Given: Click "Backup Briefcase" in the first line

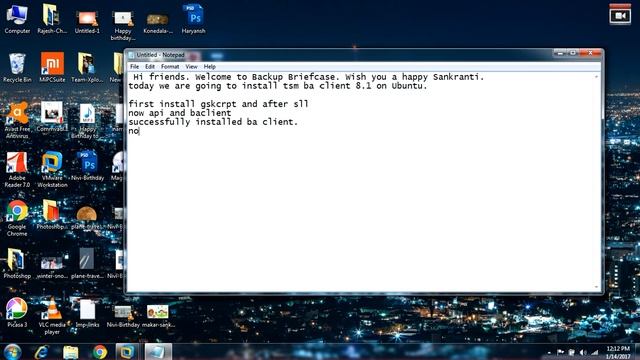Looking at the screenshot, I should point(293,77).
